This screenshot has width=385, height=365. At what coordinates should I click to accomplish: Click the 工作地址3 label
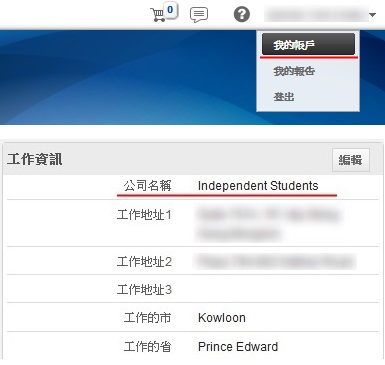(x=144, y=290)
